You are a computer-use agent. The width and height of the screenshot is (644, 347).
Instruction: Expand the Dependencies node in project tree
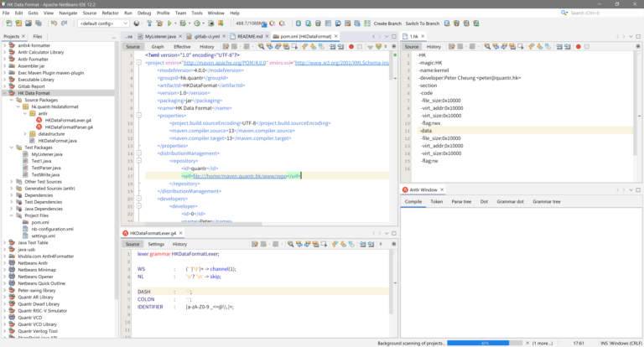click(x=12, y=195)
